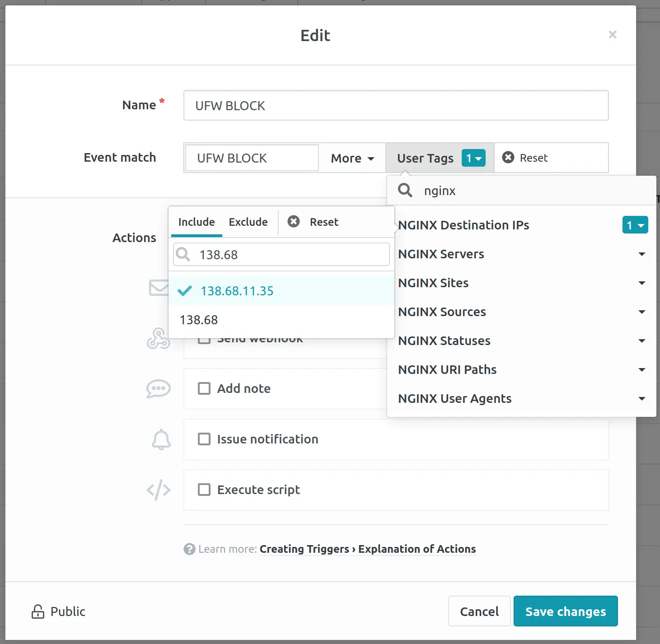The height and width of the screenshot is (644, 660).
Task: Expand the NGINX User Agents tag list
Action: [x=641, y=398]
